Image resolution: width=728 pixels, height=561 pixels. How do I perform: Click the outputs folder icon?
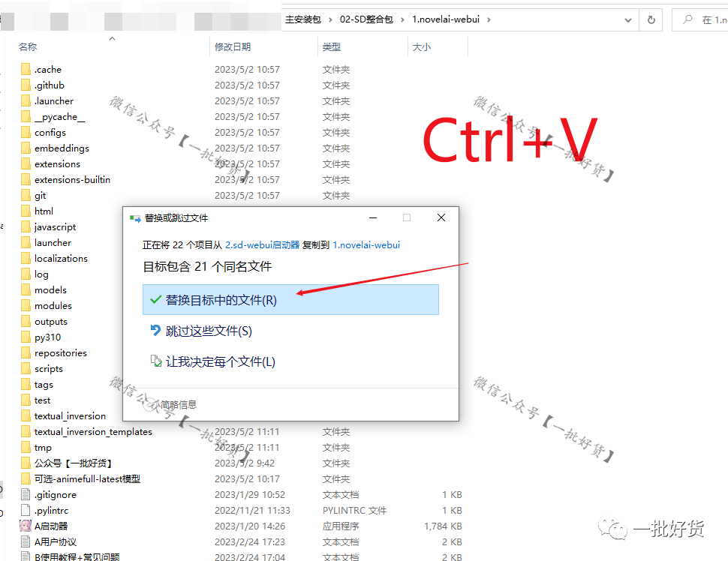26,321
